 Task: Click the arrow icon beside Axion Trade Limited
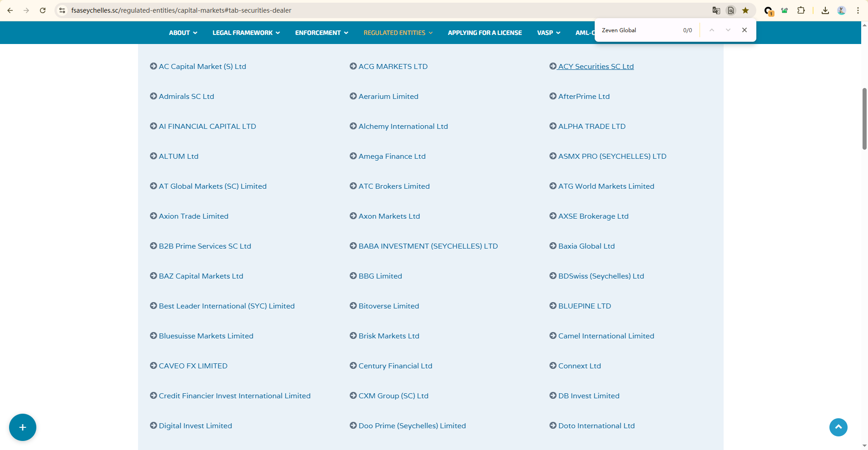pyautogui.click(x=153, y=216)
